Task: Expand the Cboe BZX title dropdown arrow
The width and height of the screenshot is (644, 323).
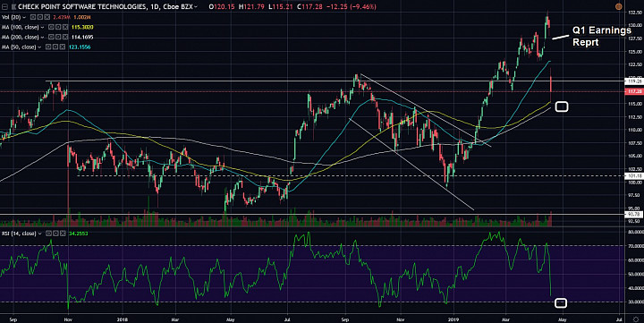Action: (196, 7)
